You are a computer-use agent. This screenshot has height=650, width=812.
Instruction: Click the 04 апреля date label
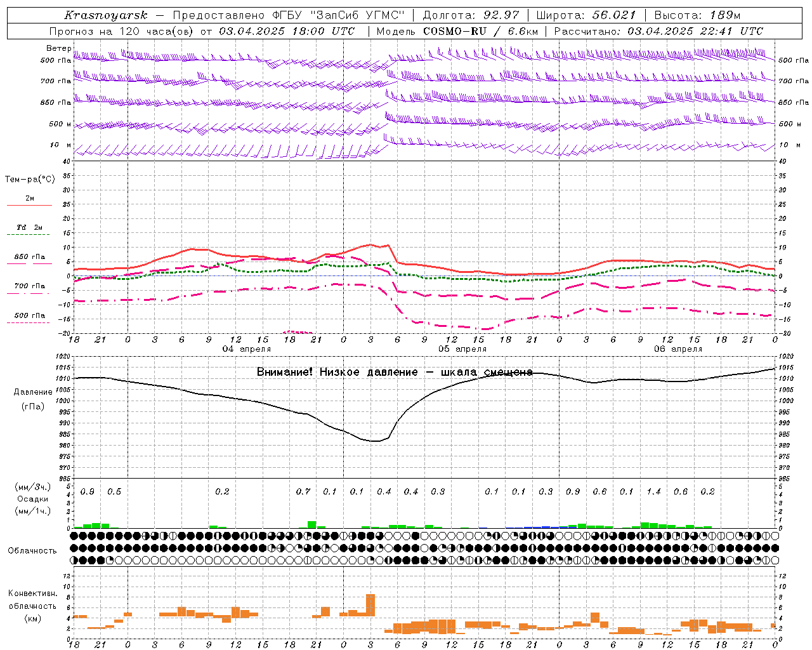246,349
